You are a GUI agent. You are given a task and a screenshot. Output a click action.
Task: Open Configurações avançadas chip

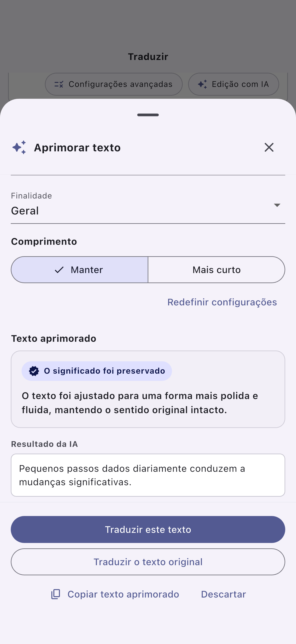click(x=113, y=84)
